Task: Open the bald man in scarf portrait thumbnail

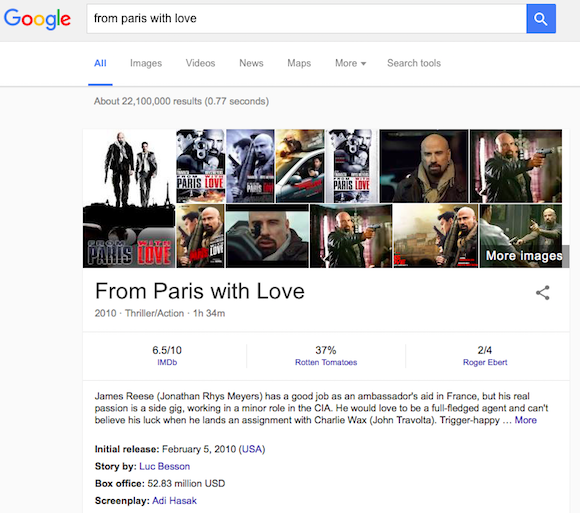Action: pyautogui.click(x=424, y=166)
